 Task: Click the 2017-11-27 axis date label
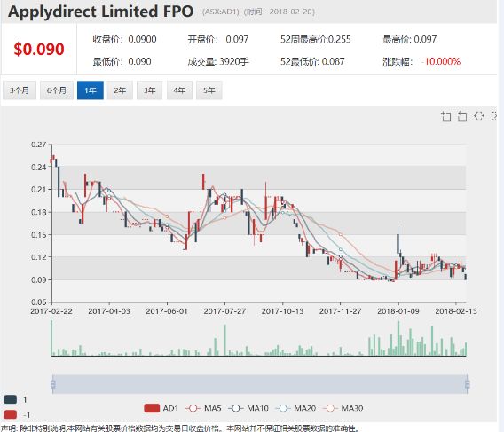point(341,311)
